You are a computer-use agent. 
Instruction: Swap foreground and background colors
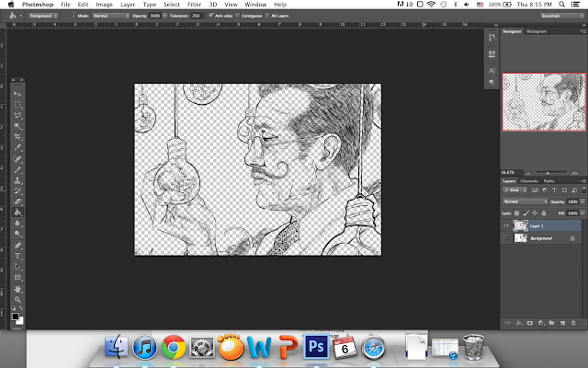pos(21,308)
